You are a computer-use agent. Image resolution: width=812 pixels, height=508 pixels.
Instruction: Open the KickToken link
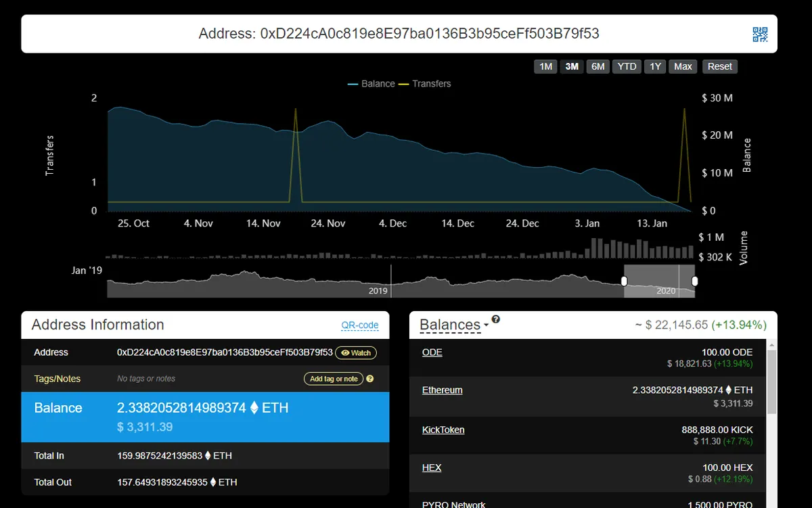443,430
